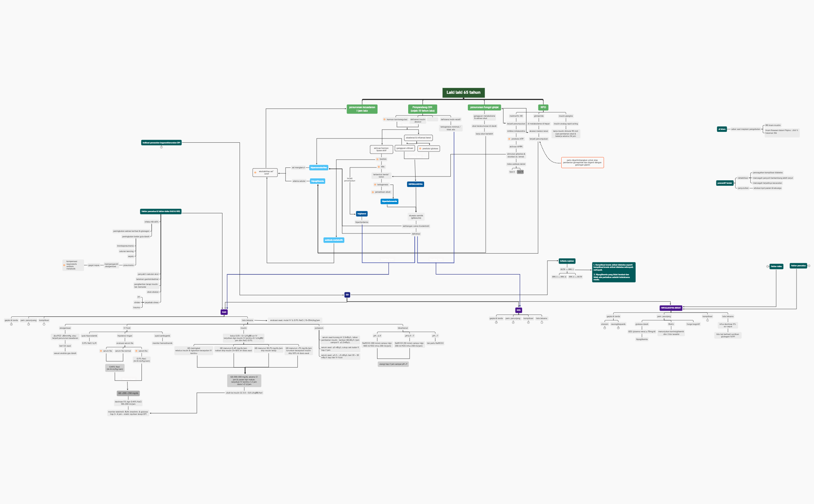814x504 pixels.
Task: Expand otonom subtopics under gejala & tanda
Action: click(605, 328)
